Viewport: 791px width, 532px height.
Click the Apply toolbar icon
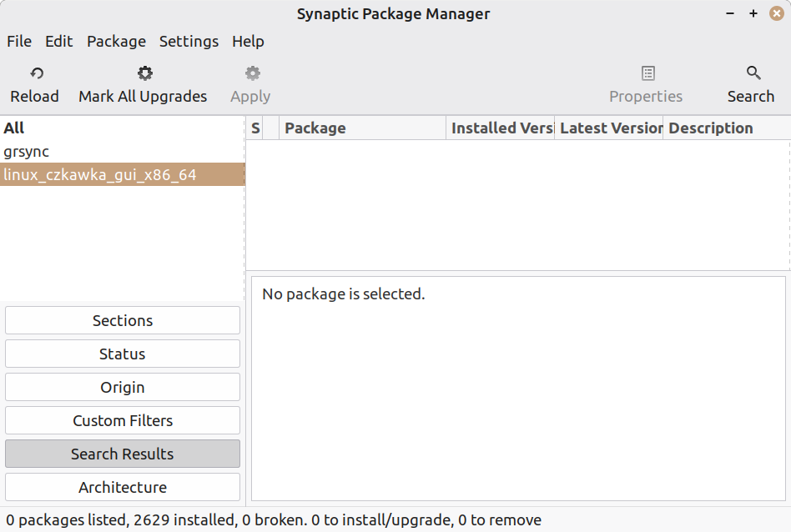point(252,74)
